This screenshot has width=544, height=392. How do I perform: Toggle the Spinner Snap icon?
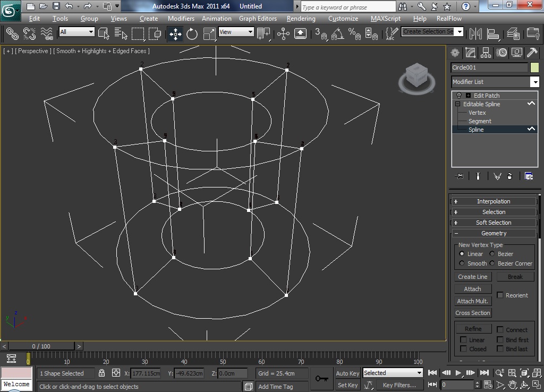pyautogui.click(x=371, y=33)
